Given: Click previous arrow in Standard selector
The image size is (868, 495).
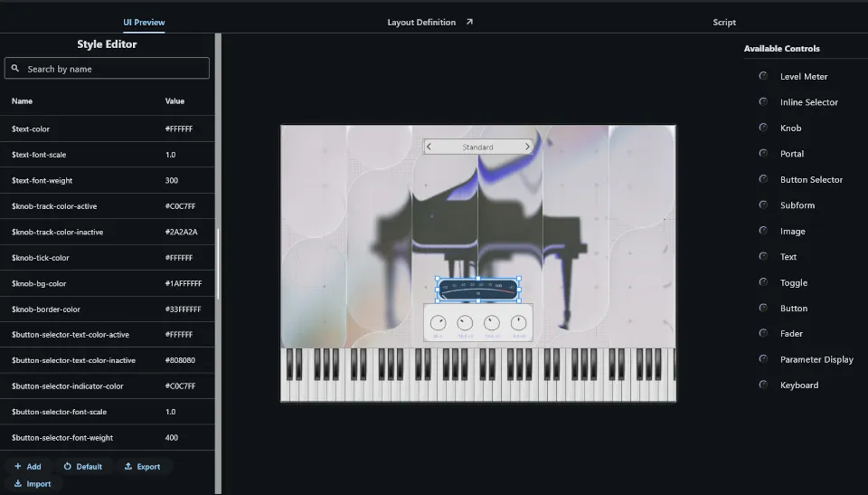Looking at the screenshot, I should click(x=429, y=147).
